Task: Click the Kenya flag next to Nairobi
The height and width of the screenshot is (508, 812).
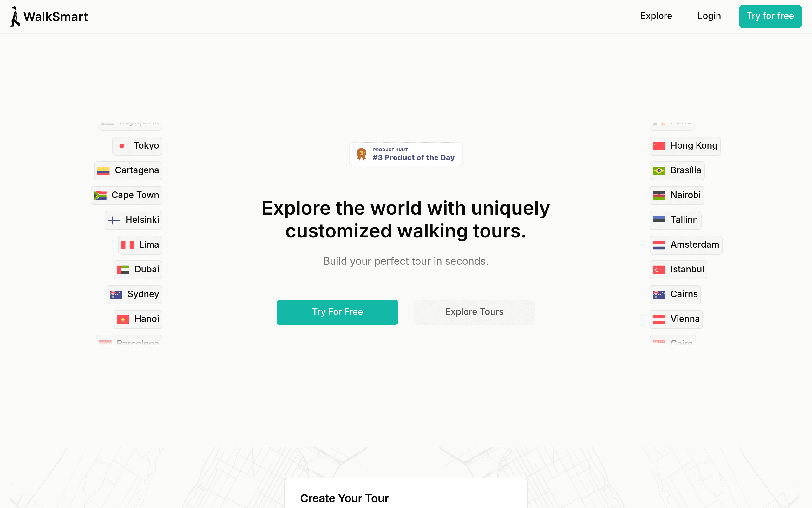Action: (x=659, y=196)
